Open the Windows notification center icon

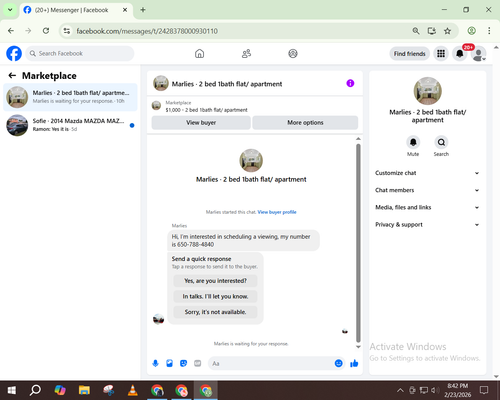point(484,390)
